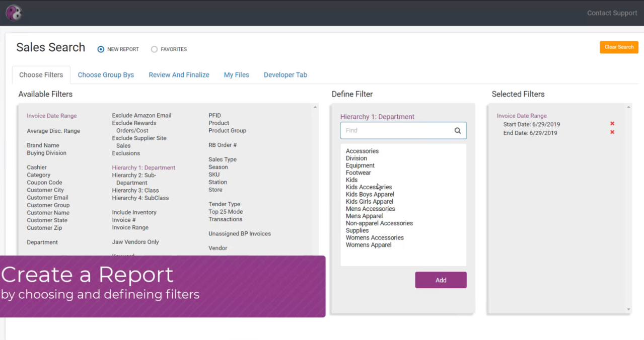Open the Developer Tab

click(x=285, y=75)
